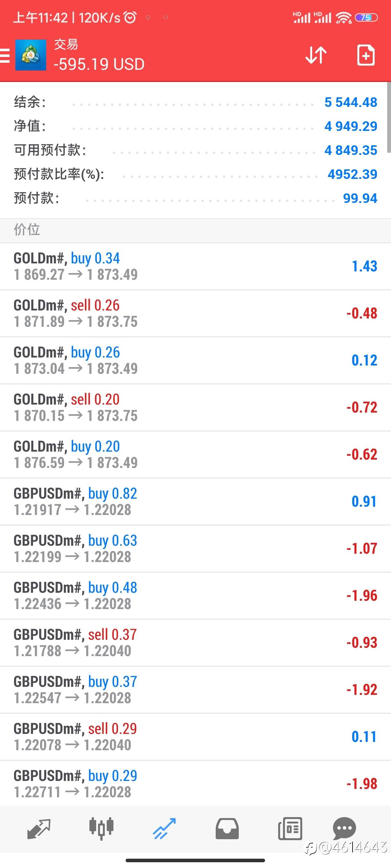The height and width of the screenshot is (868, 391).
Task: Select GOLDm# sell 0.26 position
Action: click(195, 313)
